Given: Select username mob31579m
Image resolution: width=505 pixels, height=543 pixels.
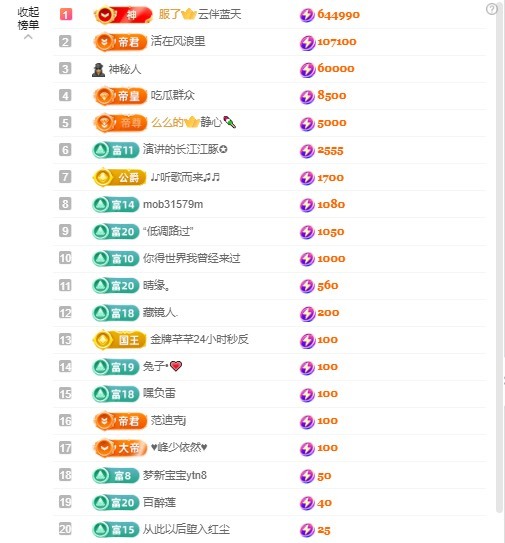Looking at the screenshot, I should coord(173,204).
